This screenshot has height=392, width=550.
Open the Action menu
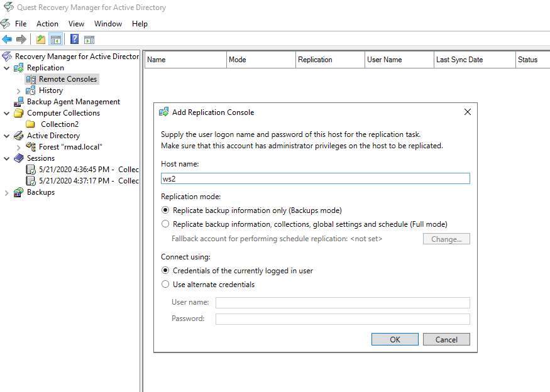point(47,23)
